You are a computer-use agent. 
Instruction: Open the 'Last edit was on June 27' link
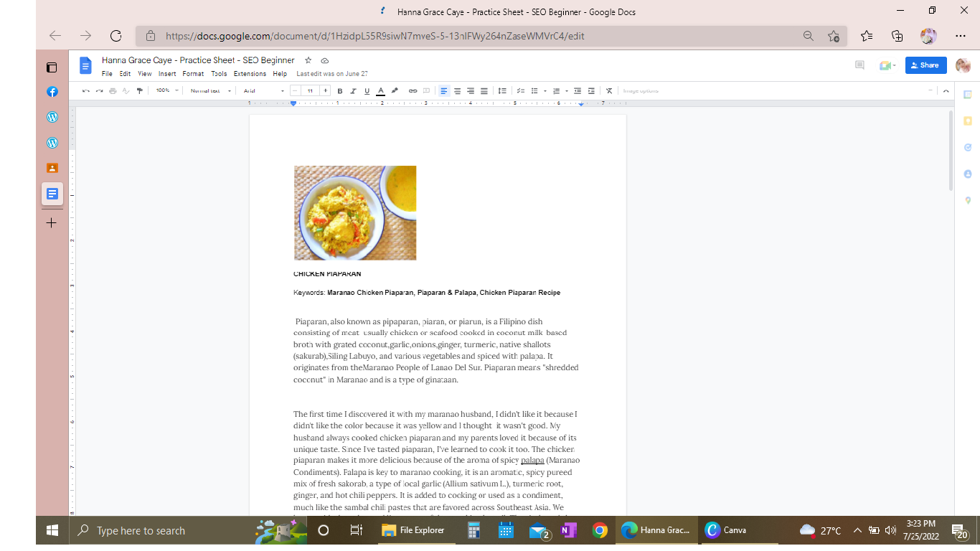tap(332, 74)
